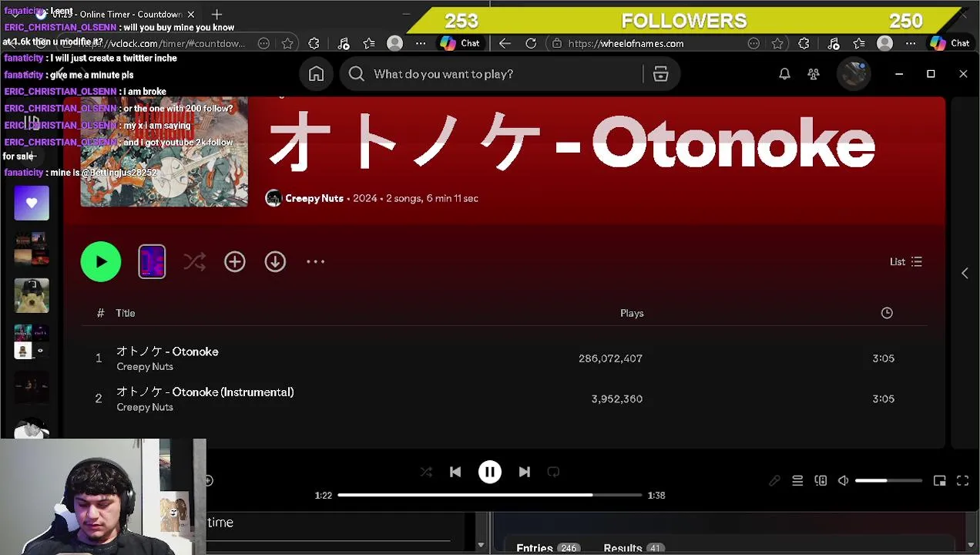Click the search magnifier icon
This screenshot has height=555, width=980.
click(x=356, y=74)
